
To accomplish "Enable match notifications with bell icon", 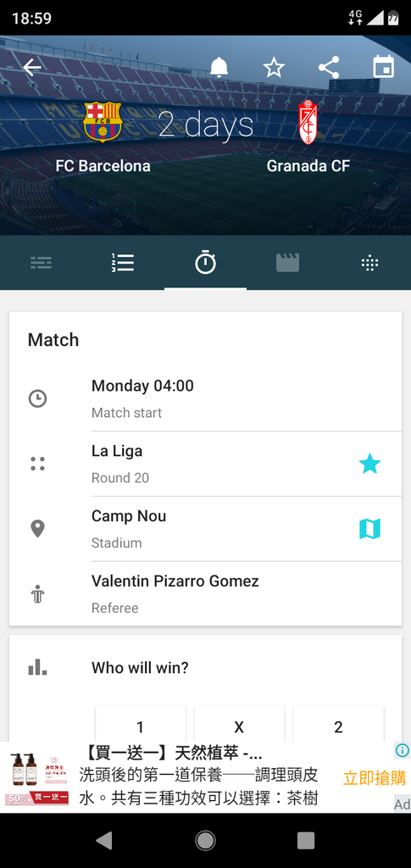I will tap(219, 68).
